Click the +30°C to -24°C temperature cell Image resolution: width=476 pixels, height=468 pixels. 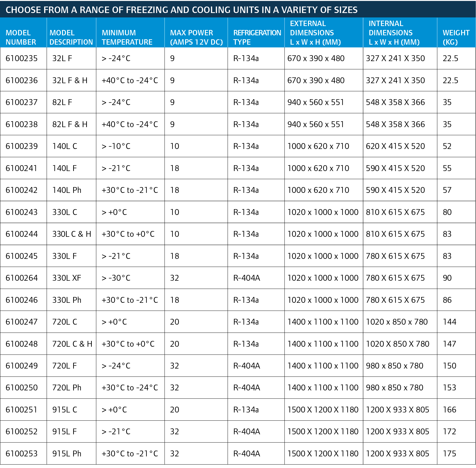[x=130, y=388]
